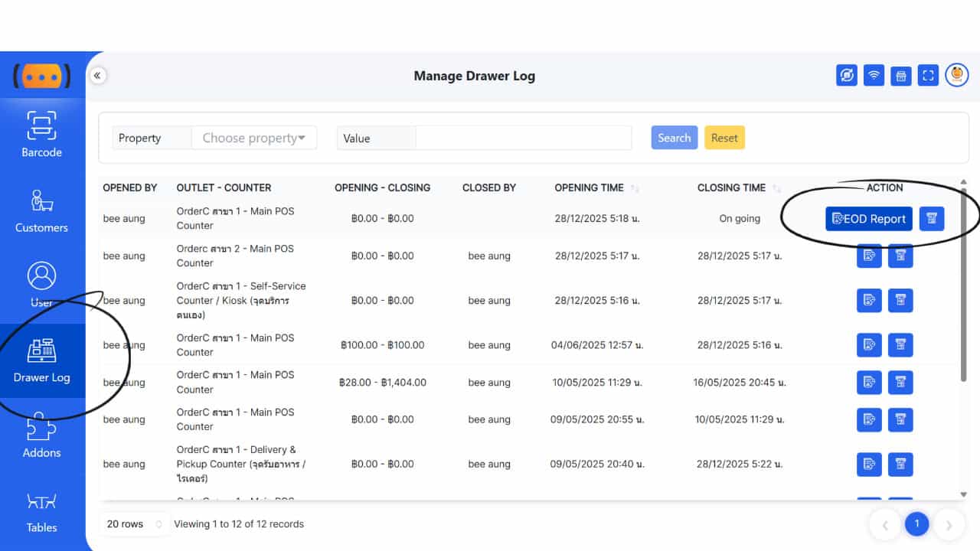Click the Wi-Fi connection status icon

(874, 75)
